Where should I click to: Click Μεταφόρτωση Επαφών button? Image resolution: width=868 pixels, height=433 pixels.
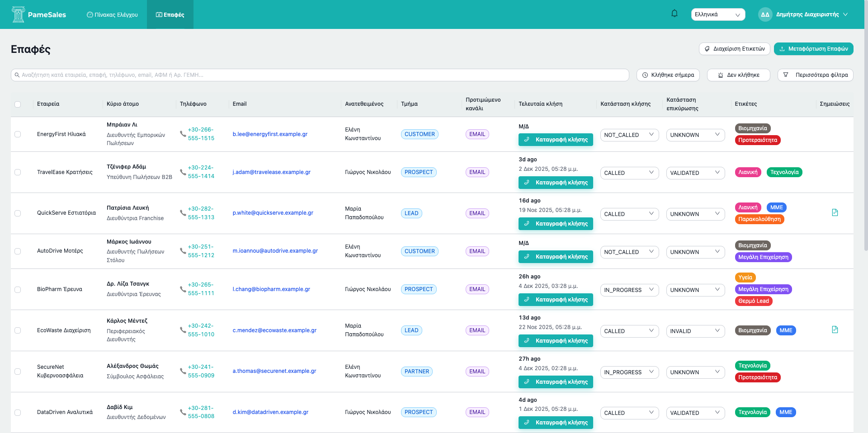[813, 49]
